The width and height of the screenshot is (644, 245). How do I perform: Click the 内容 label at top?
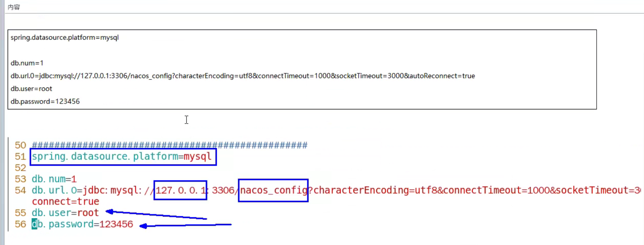tap(14, 7)
